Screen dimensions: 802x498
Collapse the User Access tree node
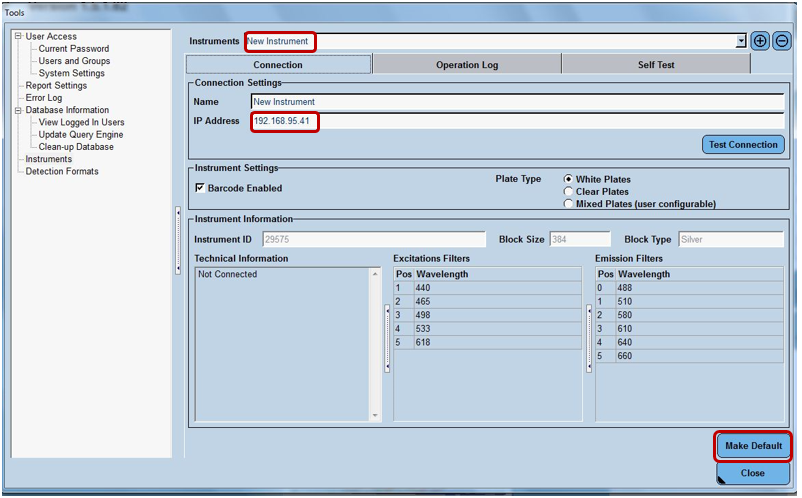pos(18,37)
